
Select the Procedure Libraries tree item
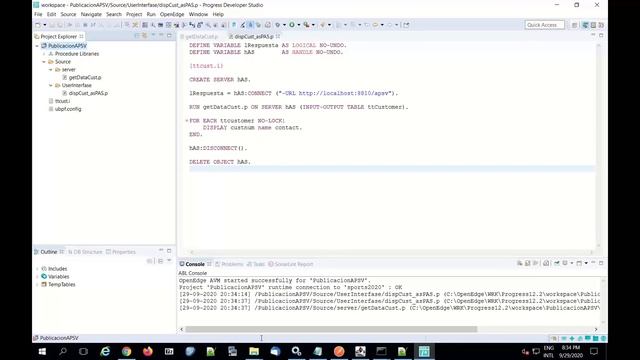[77, 54]
